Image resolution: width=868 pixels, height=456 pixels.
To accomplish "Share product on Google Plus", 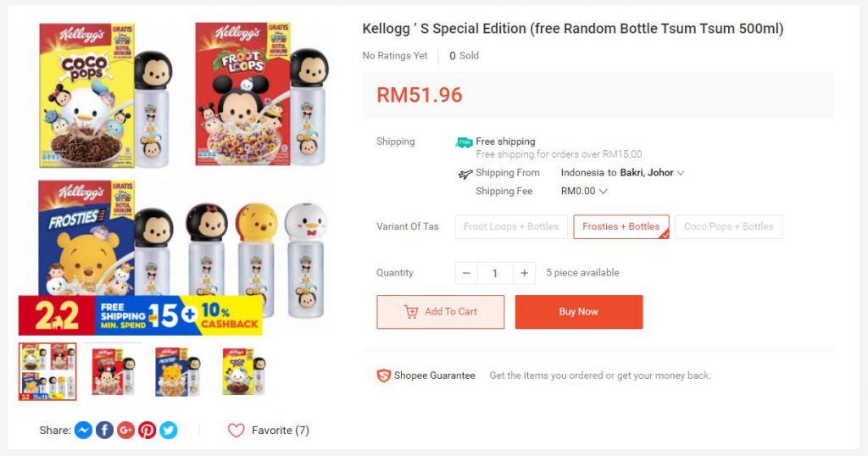I will coord(125,431).
